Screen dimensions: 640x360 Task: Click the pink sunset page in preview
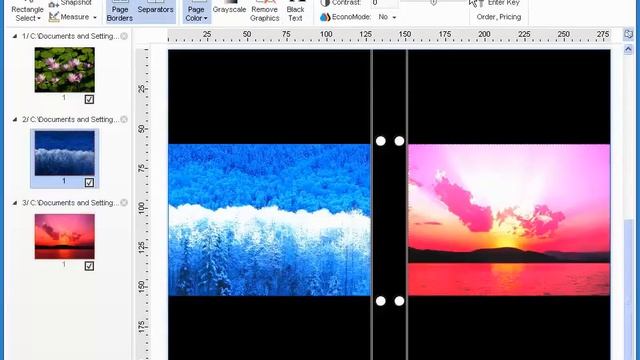point(509,220)
